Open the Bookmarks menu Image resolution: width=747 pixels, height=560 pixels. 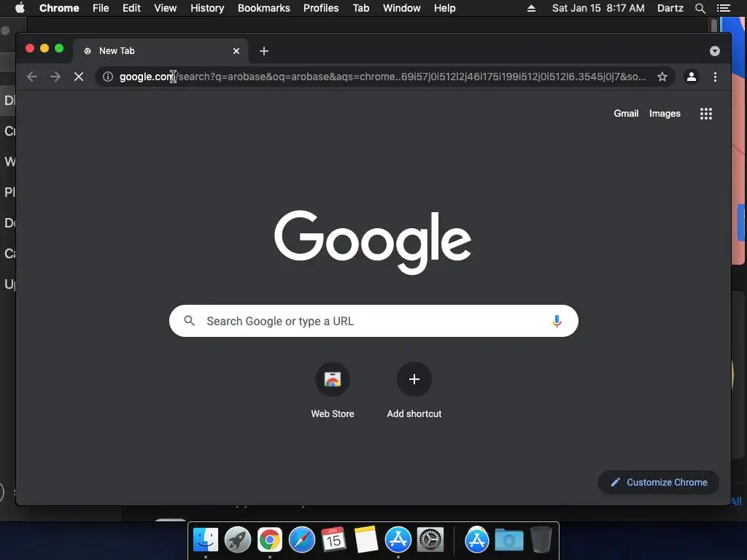click(264, 8)
